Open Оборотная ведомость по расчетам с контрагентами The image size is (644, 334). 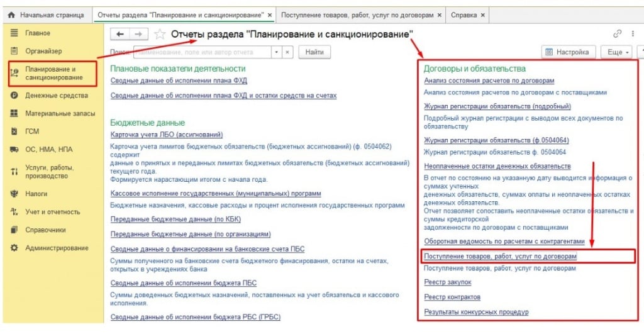point(504,242)
